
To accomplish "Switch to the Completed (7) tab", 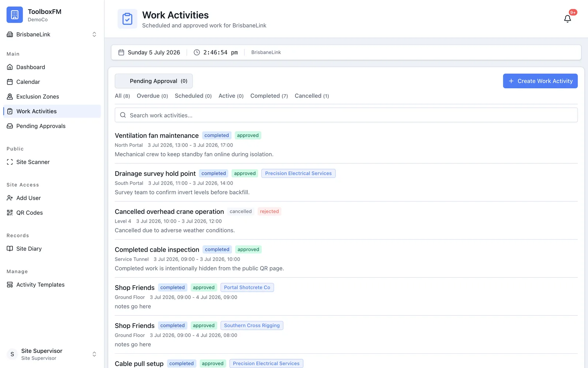I will click(x=269, y=96).
